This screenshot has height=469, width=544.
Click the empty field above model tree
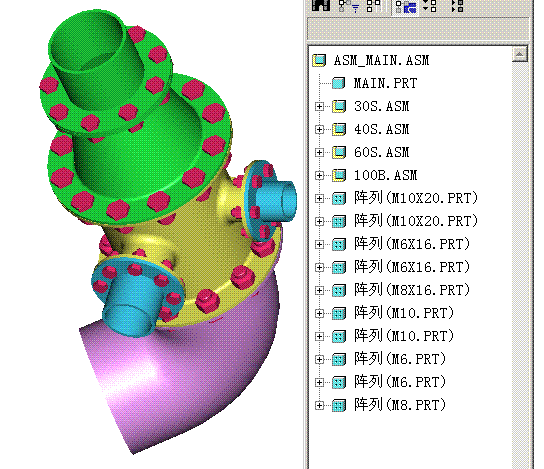coord(417,29)
